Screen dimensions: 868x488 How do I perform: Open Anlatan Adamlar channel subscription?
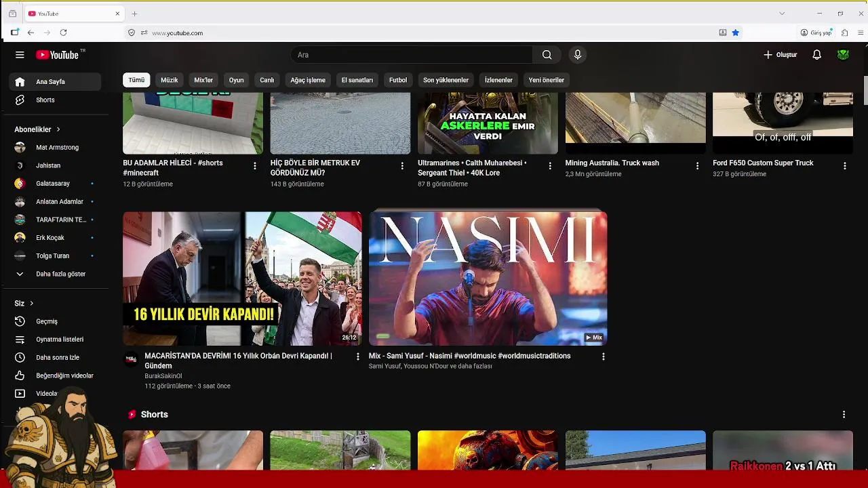[55, 202]
